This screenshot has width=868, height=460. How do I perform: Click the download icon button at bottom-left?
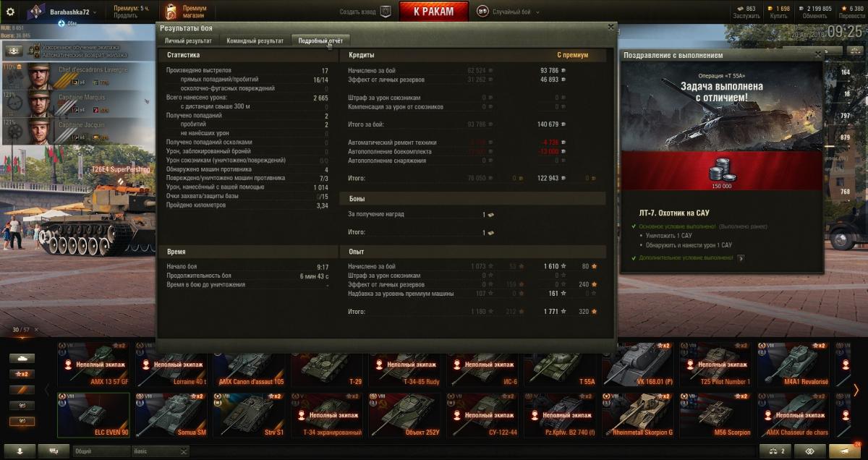coord(20,451)
